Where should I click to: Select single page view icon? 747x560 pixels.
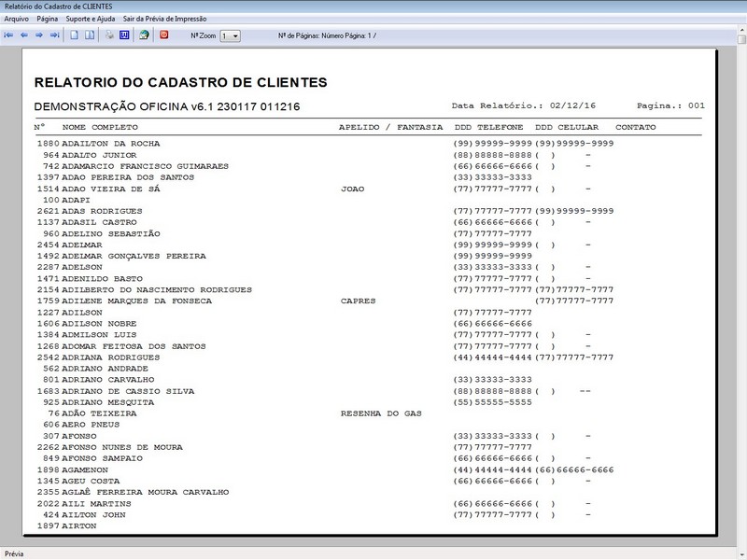(75, 35)
